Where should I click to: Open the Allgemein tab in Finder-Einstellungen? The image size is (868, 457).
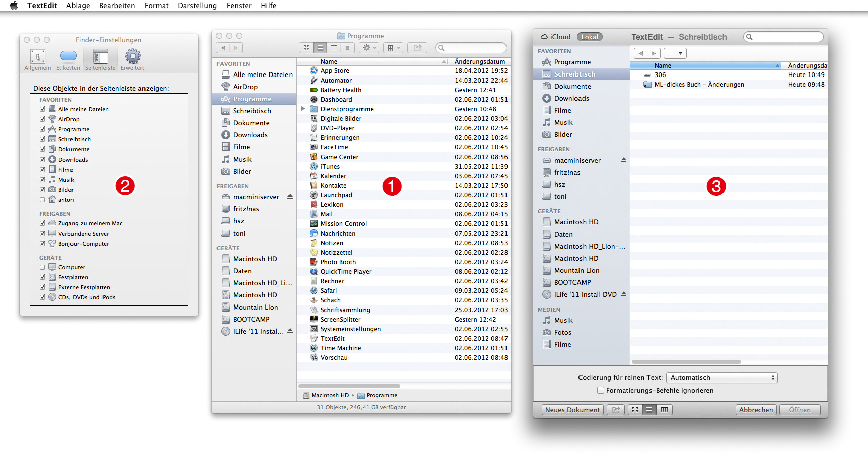[38, 59]
